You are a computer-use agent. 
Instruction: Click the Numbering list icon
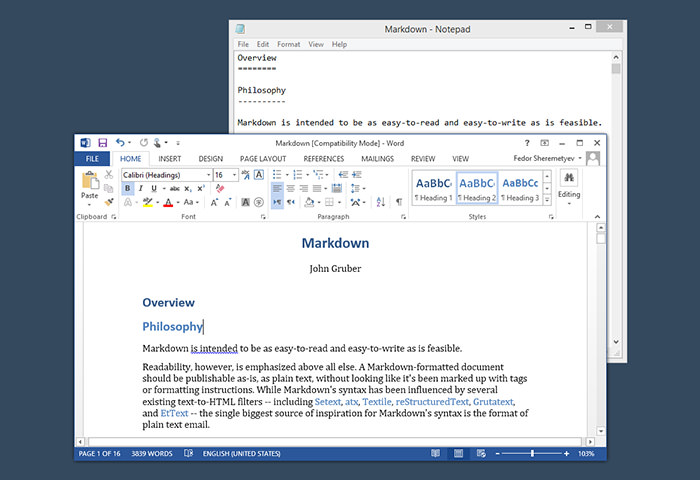[x=298, y=175]
